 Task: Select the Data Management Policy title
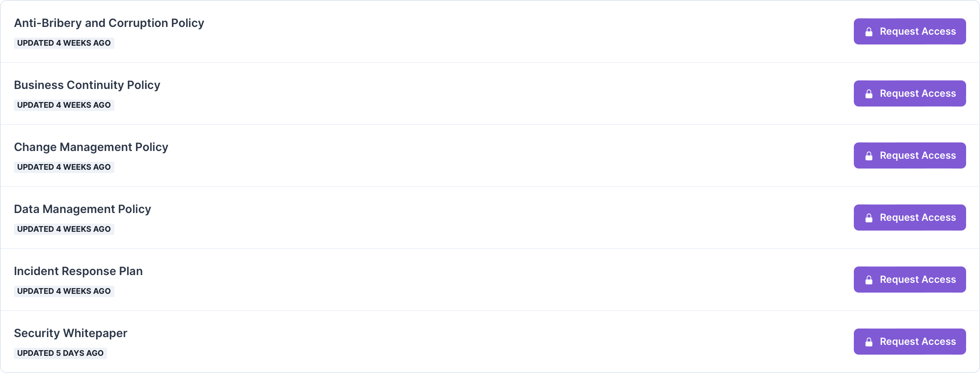82,209
